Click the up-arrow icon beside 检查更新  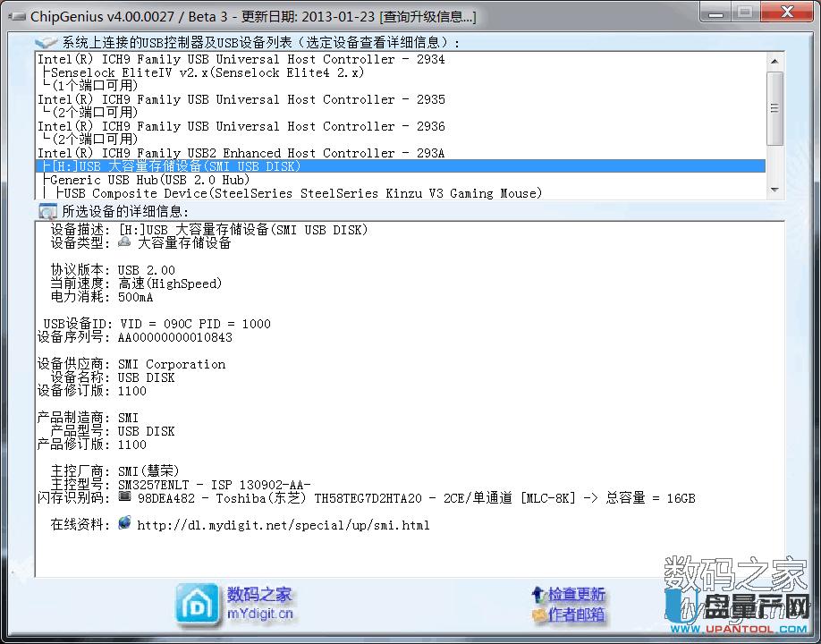pyautogui.click(x=537, y=594)
